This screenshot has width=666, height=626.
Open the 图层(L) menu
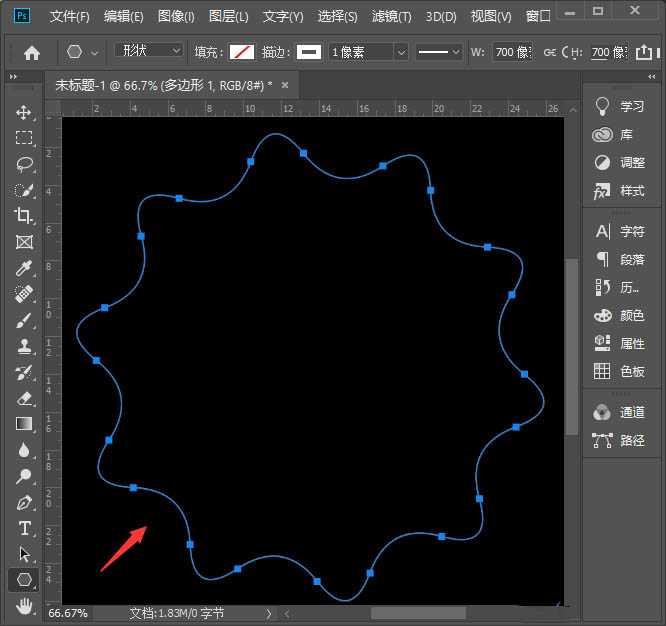pyautogui.click(x=229, y=17)
